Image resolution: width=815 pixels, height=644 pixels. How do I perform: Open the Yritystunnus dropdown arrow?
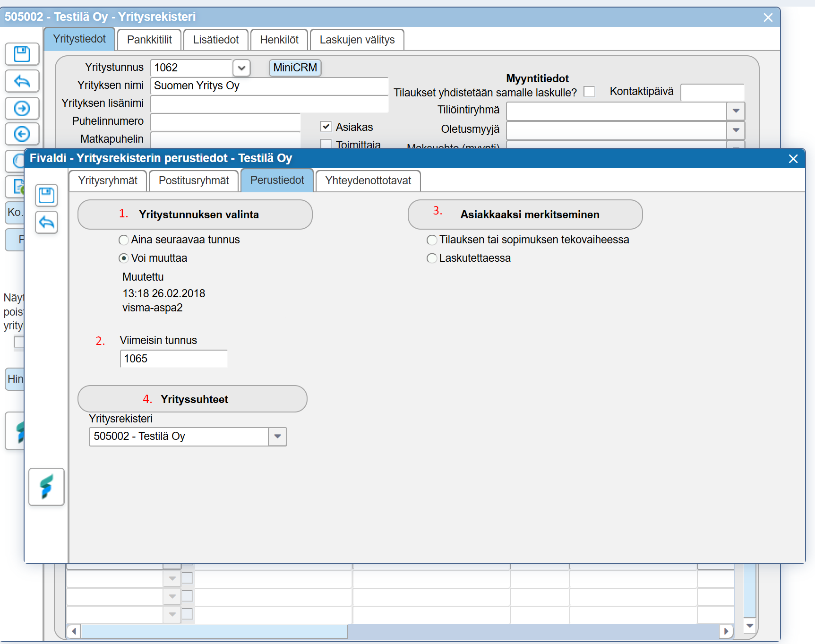(x=241, y=68)
